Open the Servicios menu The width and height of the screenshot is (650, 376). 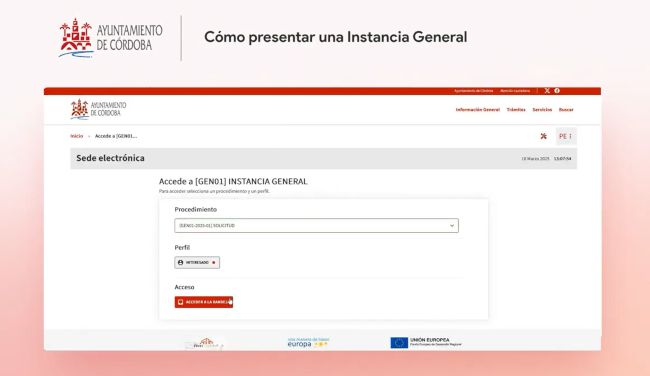(542, 110)
